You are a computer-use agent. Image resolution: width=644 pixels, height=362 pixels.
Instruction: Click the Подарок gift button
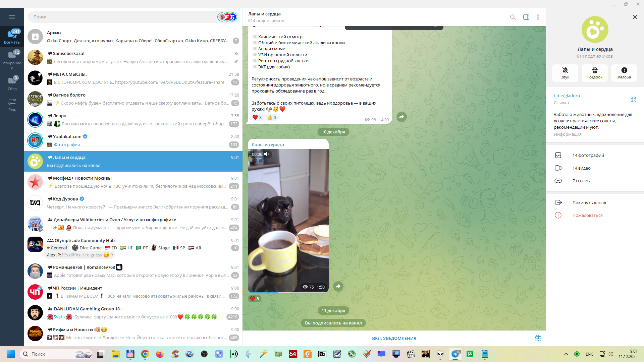tap(594, 73)
